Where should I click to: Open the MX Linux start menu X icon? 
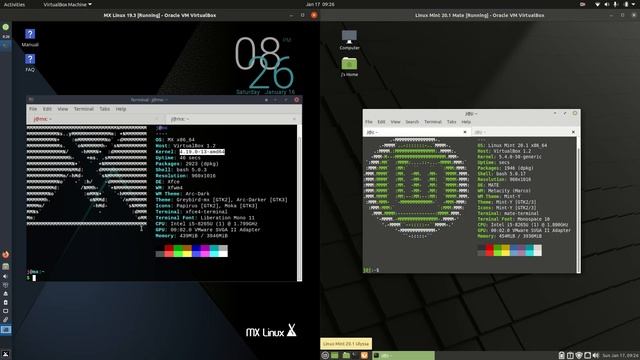coord(6,354)
